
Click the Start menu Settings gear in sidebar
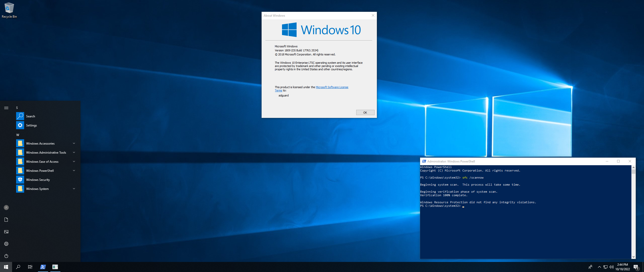click(6, 244)
